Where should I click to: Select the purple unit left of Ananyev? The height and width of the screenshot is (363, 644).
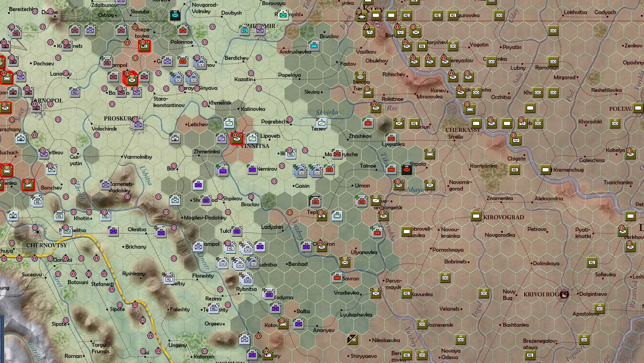tap(298, 324)
